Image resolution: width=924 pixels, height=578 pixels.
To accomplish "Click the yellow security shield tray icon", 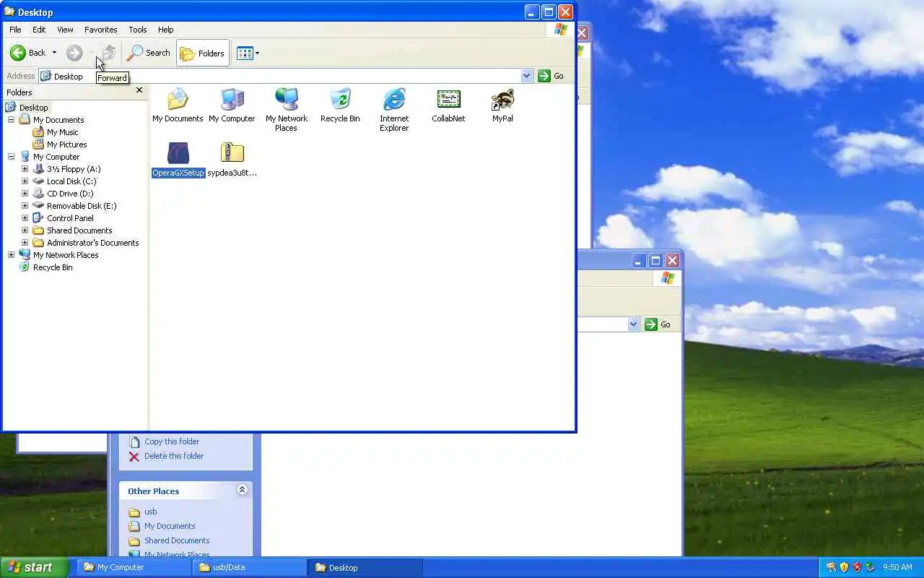I will click(844, 567).
